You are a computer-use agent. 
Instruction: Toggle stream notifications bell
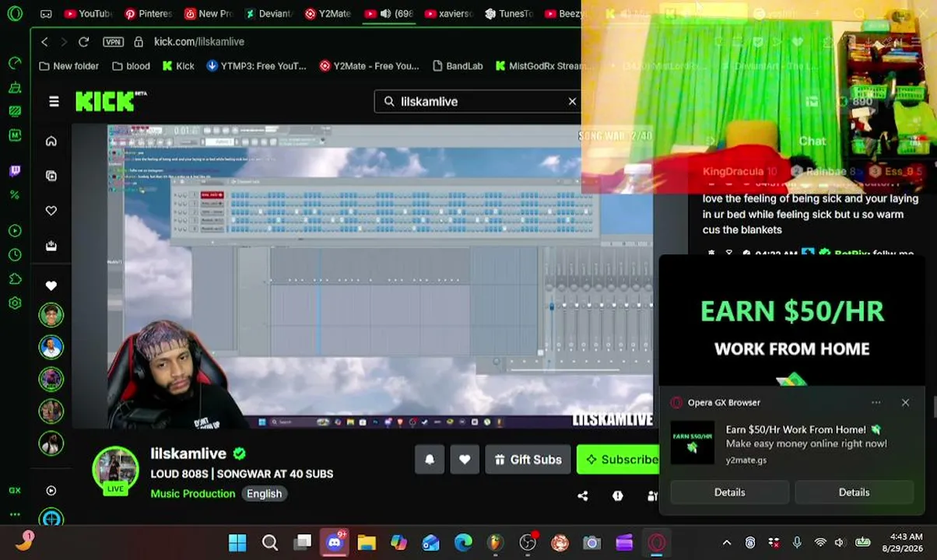tap(430, 460)
